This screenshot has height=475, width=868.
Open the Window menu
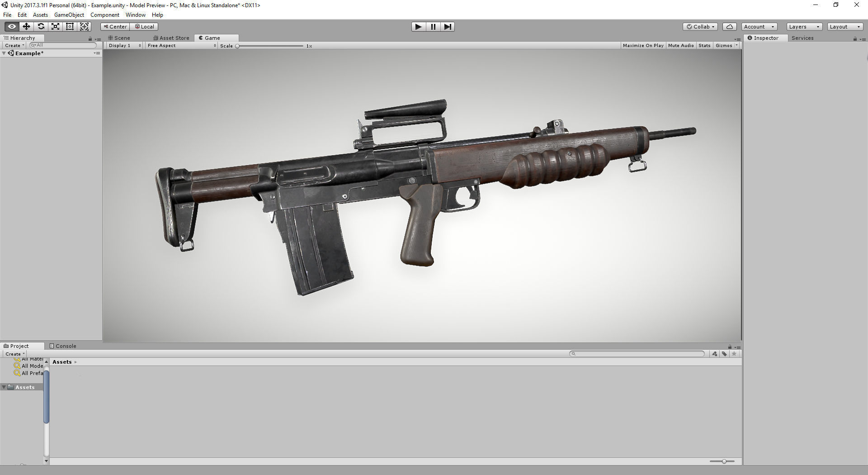point(136,15)
